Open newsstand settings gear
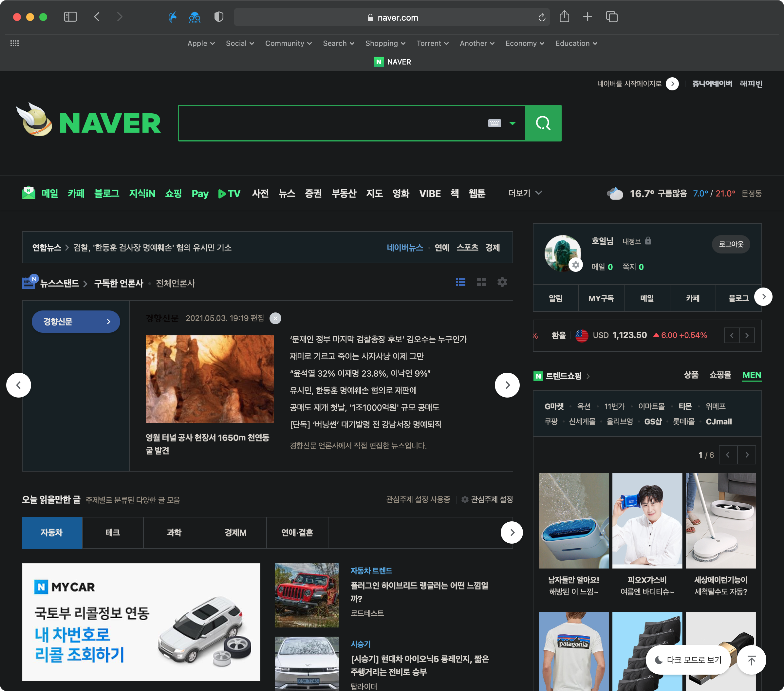 (502, 282)
